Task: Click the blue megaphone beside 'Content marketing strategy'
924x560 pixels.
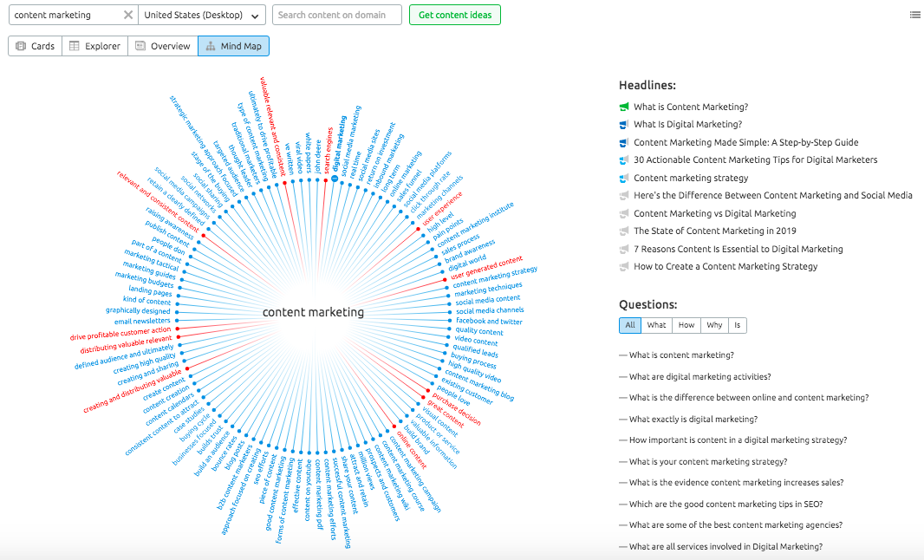Action: 623,177
